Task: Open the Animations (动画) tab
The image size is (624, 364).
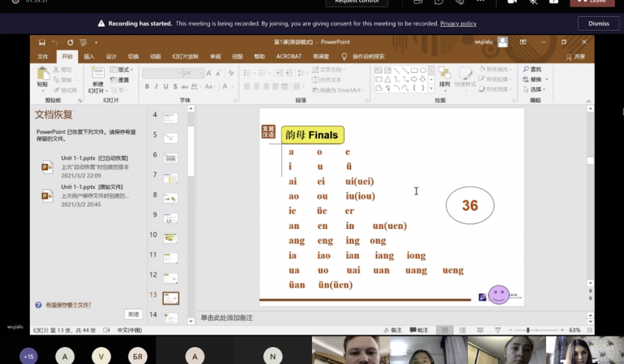Action: [x=155, y=57]
